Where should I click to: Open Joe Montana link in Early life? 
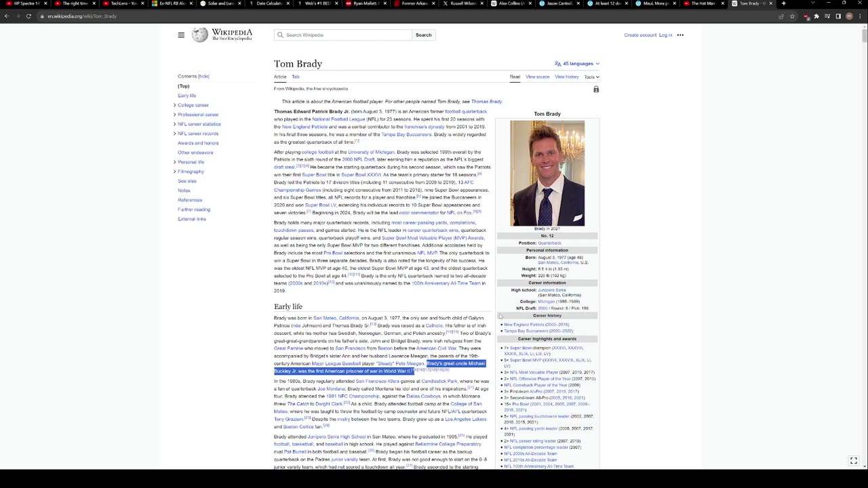point(332,389)
